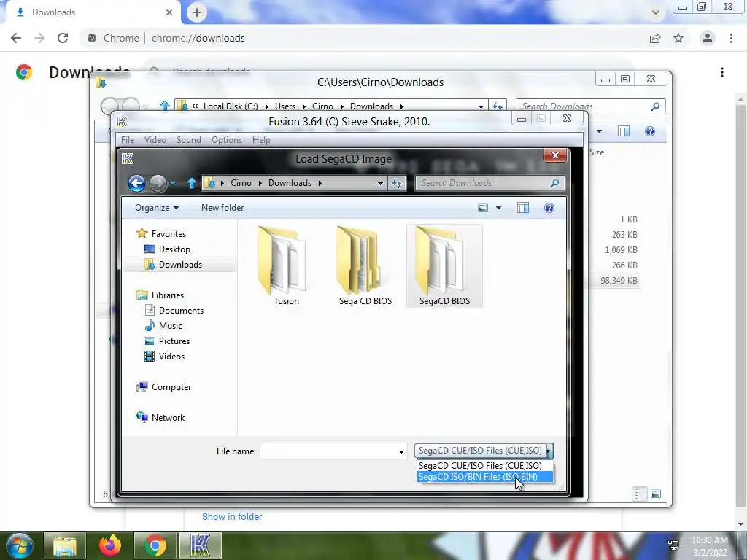The image size is (747, 560).
Task: Click the up arrow in Explorer window
Action: (165, 106)
